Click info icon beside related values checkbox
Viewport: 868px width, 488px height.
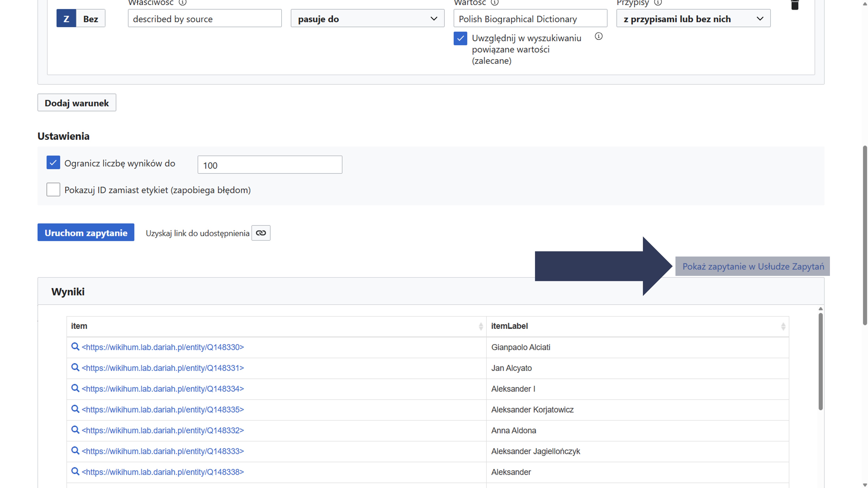(599, 36)
